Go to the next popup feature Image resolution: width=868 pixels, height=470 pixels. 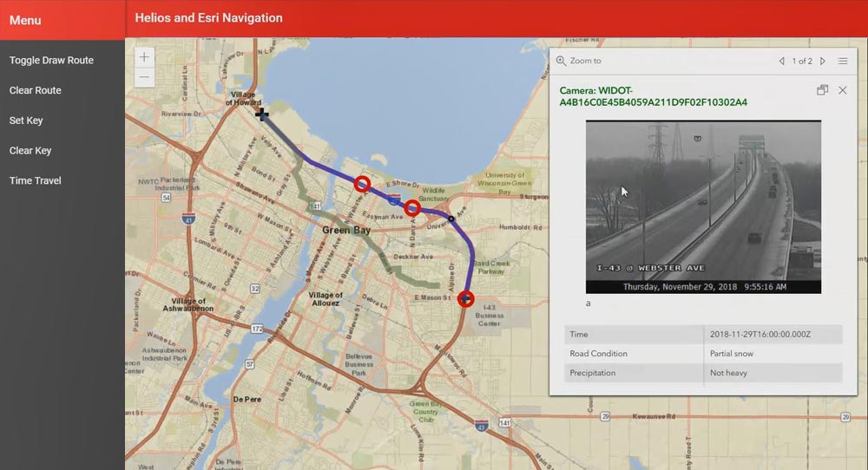[x=823, y=62]
